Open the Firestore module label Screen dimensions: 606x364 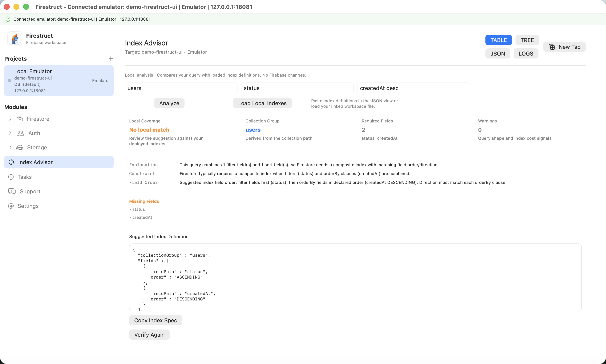(x=38, y=119)
